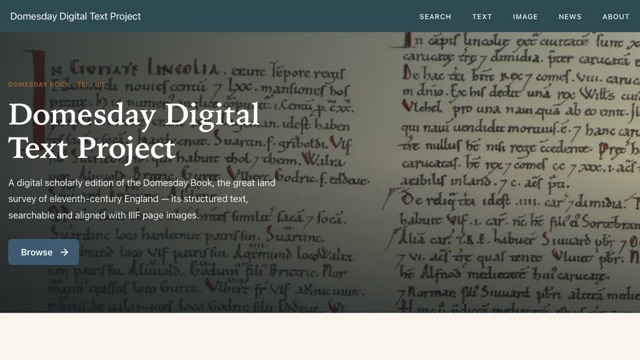Screen dimensions: 640x360
Task: Go to the TEXT section
Action: [482, 17]
